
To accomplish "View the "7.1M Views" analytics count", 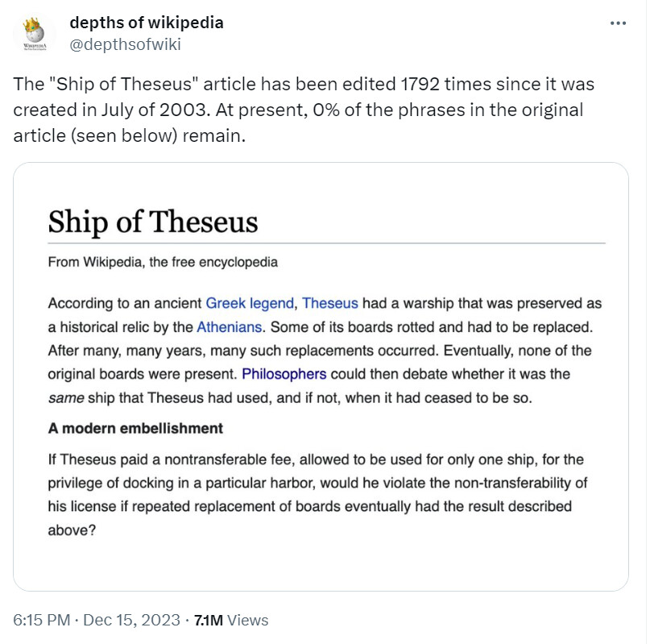I will [231, 620].
